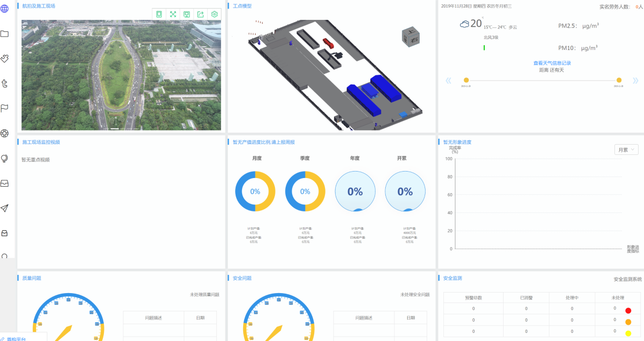The height and width of the screenshot is (341, 644).
Task: Open the inbox tray sidebar icon
Action: click(x=4, y=183)
